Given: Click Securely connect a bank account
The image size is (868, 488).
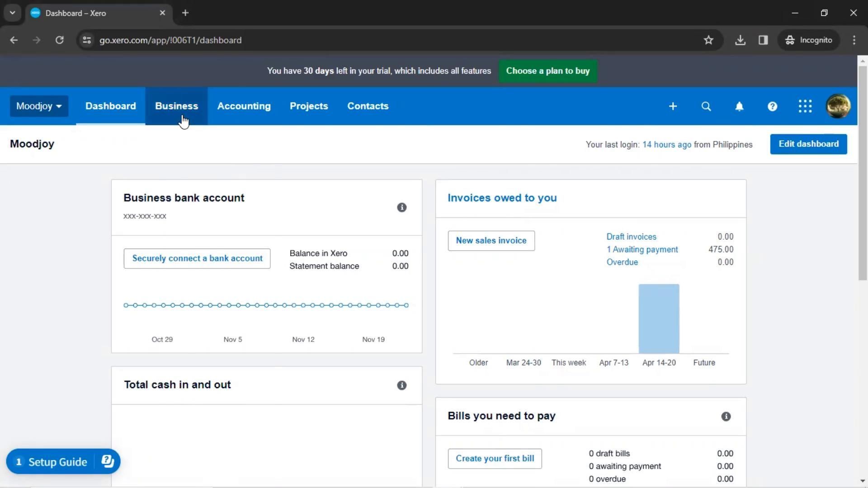Looking at the screenshot, I should point(197,258).
